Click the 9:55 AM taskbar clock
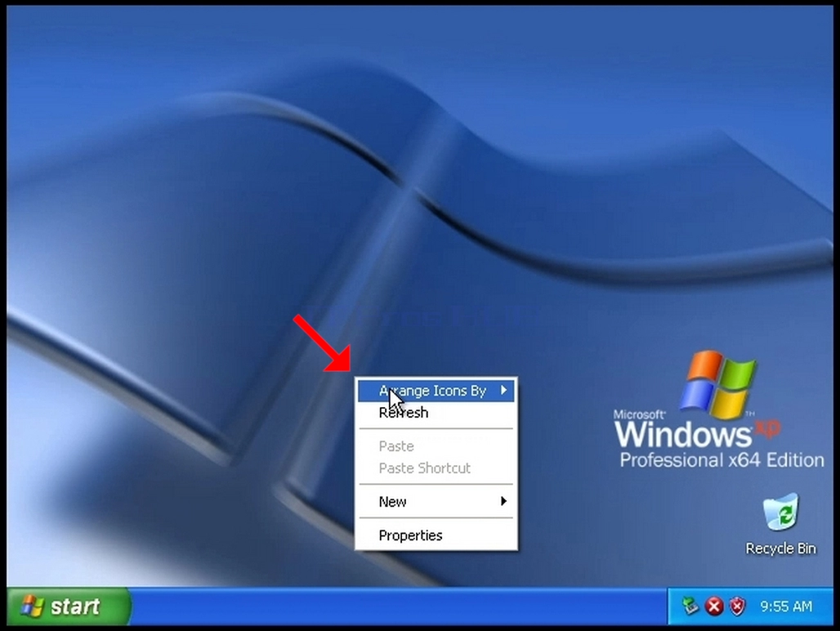Viewport: 840px width, 631px height. point(786,606)
